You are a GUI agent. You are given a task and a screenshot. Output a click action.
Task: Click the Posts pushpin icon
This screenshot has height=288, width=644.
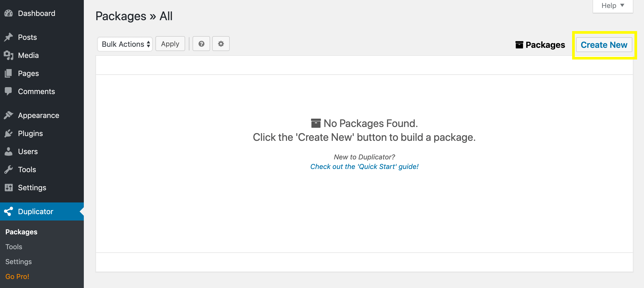tap(8, 37)
